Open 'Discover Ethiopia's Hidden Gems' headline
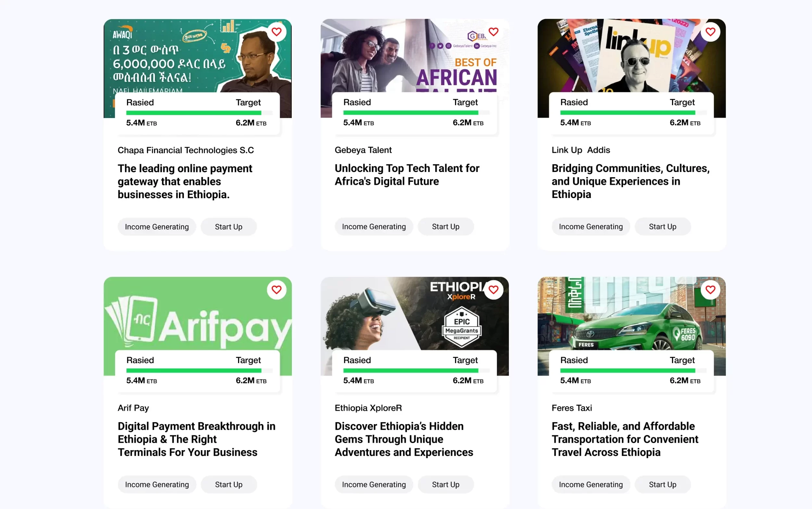Viewport: 812px width, 509px height. tap(404, 439)
